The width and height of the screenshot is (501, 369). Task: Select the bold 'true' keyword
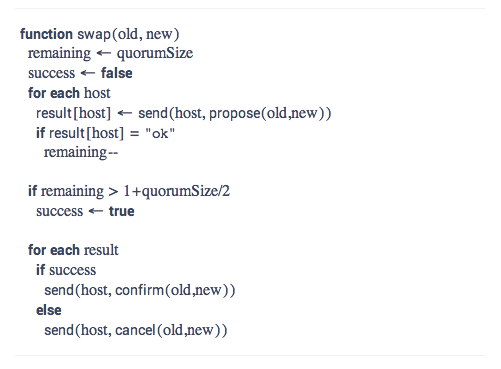coord(122,211)
